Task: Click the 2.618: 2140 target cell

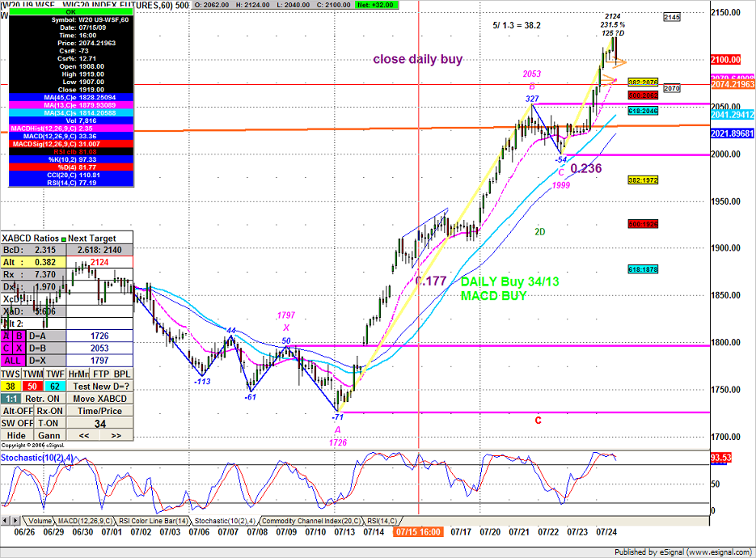Action: tap(99, 250)
